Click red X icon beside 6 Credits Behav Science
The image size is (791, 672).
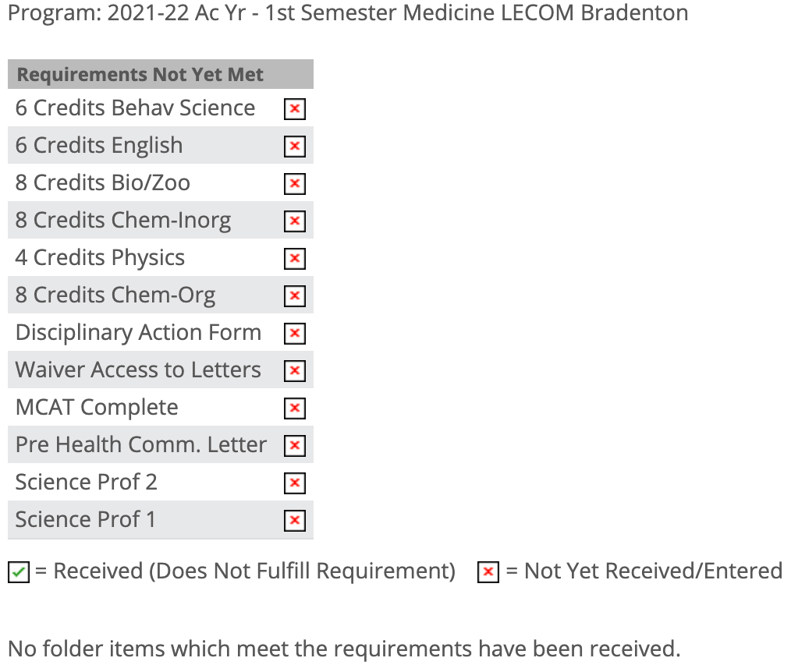294,109
